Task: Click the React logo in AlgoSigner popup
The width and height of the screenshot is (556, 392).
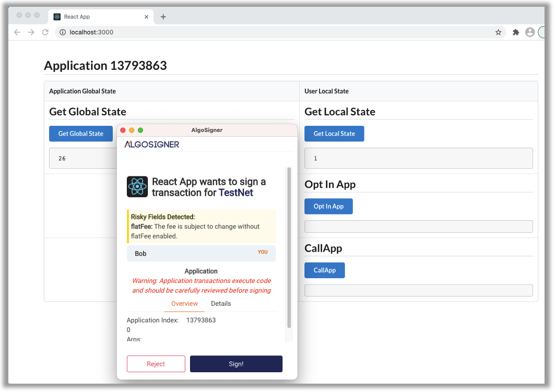Action: (137, 187)
